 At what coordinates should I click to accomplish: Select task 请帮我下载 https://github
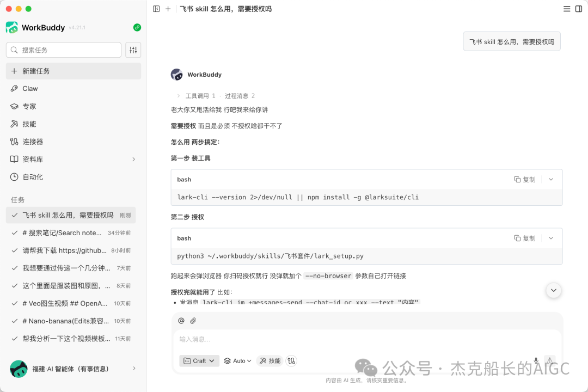point(71,250)
